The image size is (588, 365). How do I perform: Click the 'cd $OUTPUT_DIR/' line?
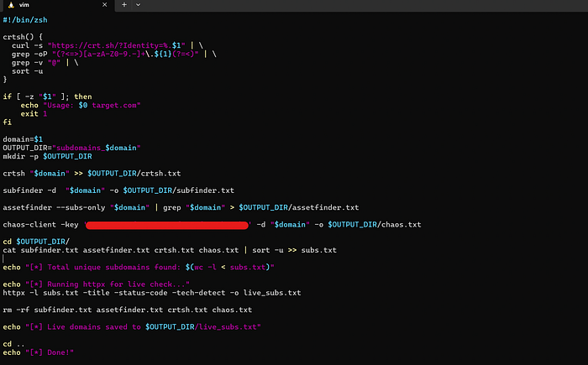(x=36, y=242)
